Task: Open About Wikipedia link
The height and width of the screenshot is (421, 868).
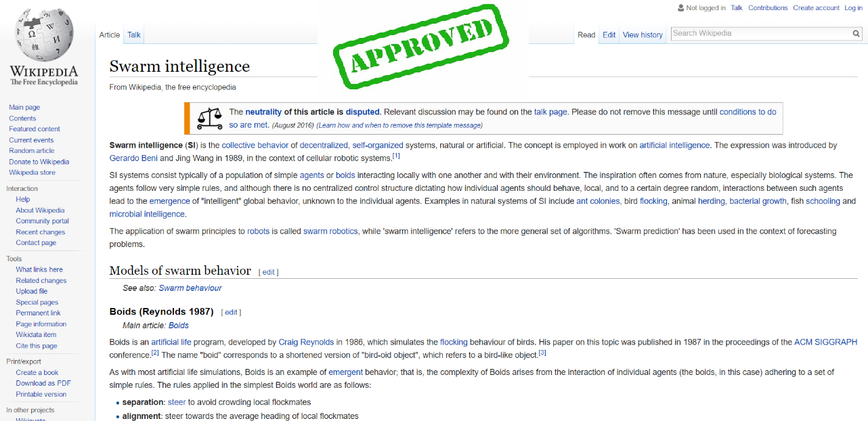Action: pos(40,210)
